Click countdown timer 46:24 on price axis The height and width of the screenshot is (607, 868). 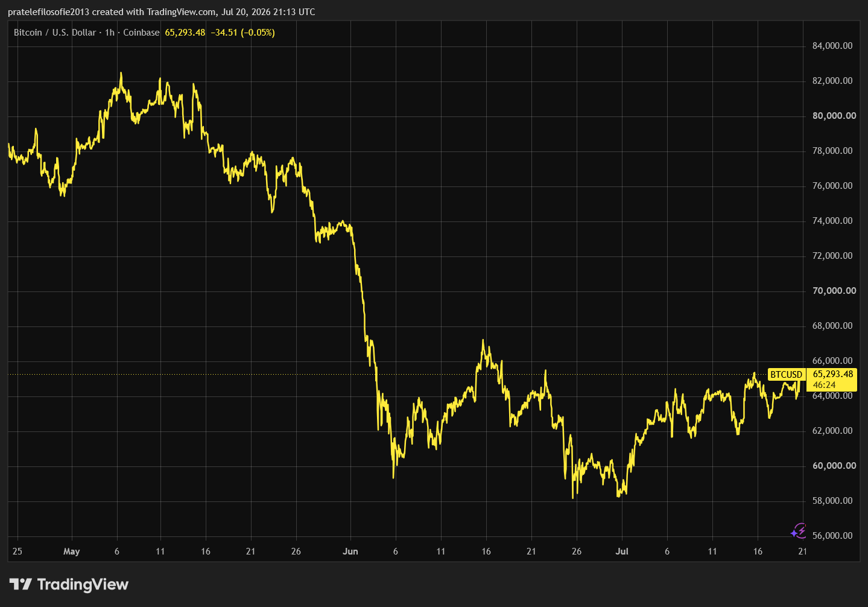[x=824, y=385]
